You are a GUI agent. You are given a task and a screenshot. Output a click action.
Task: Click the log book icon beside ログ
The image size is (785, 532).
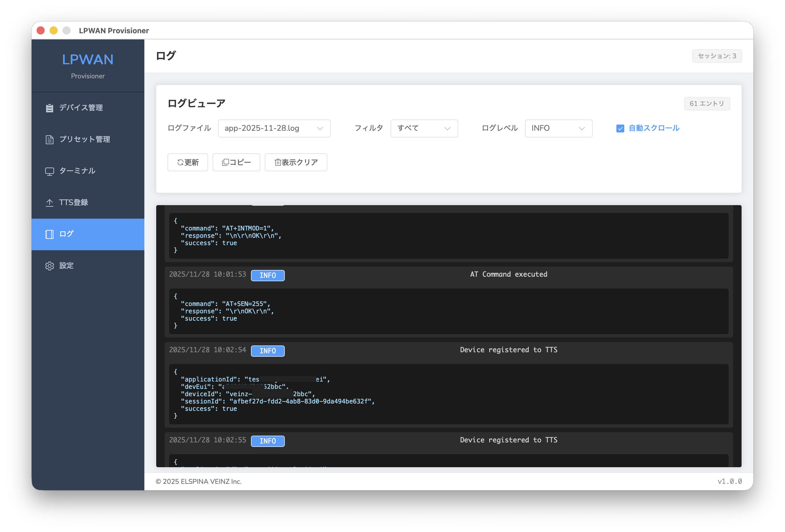pos(49,234)
